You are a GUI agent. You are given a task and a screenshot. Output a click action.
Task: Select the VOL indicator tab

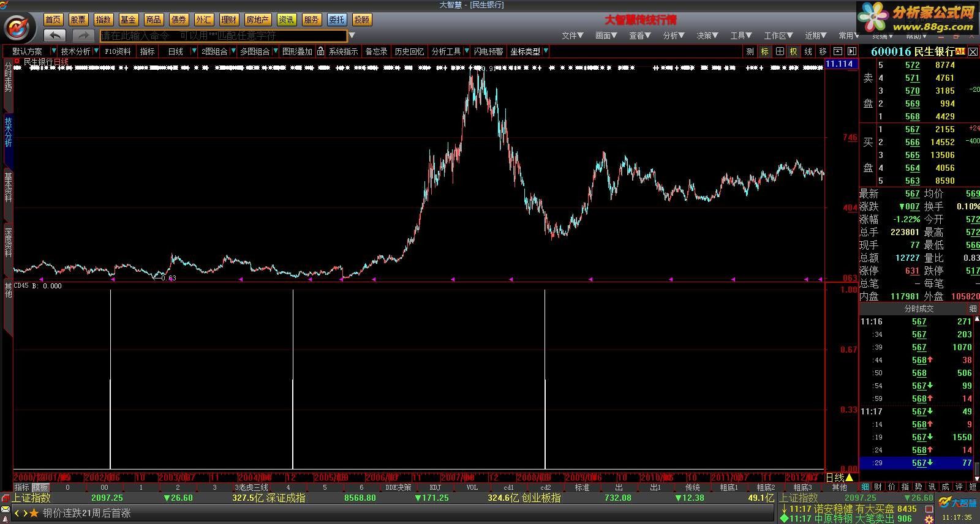tap(472, 487)
